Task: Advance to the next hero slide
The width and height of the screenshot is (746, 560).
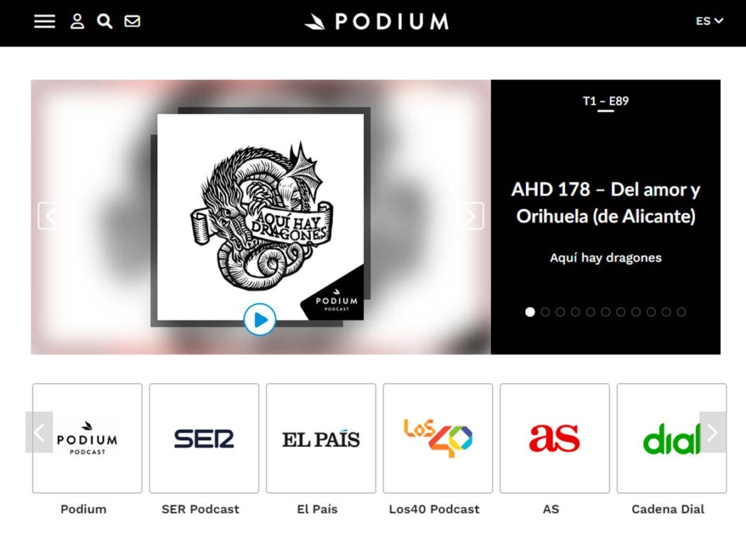Action: coord(471,216)
